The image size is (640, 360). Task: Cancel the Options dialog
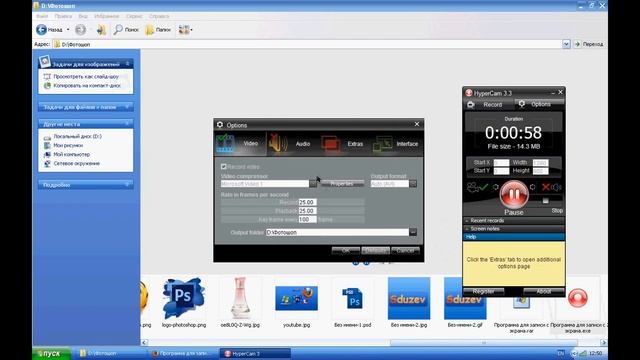pyautogui.click(x=405, y=251)
